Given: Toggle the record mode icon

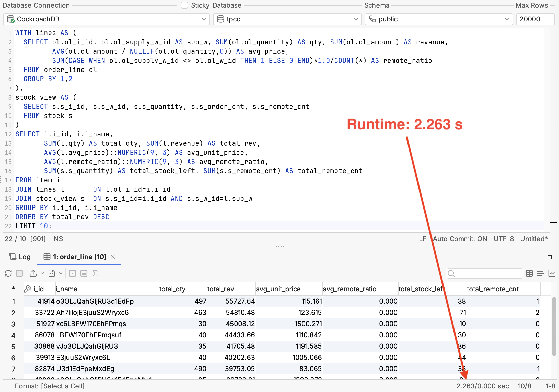Looking at the screenshot, I should tap(73, 273).
